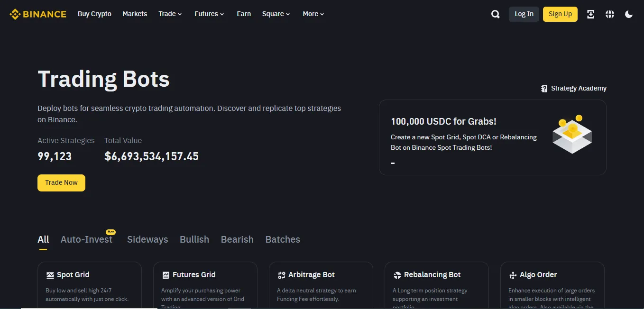Open the language globe icon
The height and width of the screenshot is (309, 644).
click(610, 14)
